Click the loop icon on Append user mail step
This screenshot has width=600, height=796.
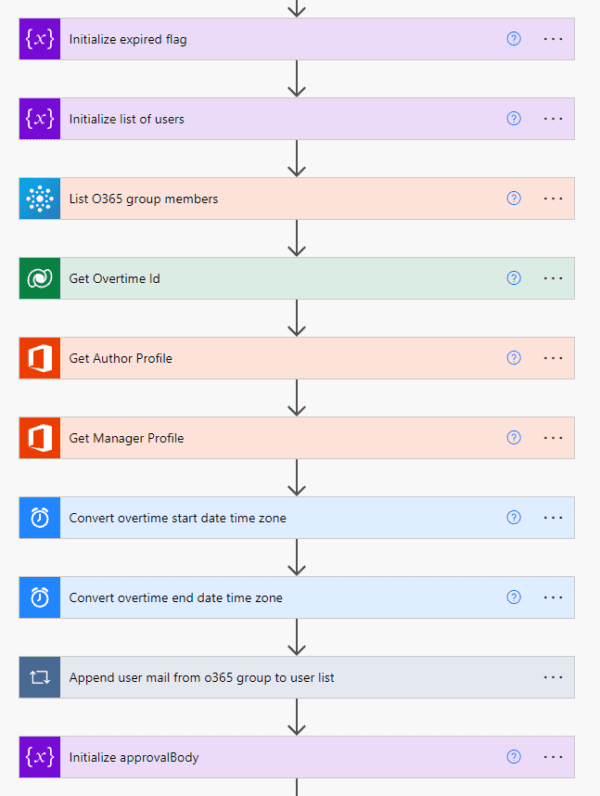(40, 677)
